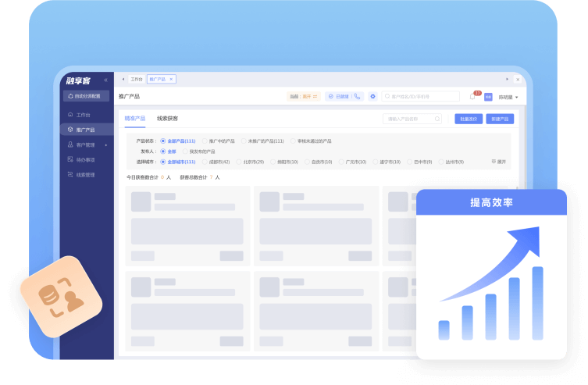
Task: Open the 工作台 tab in tab bar
Action: point(137,79)
